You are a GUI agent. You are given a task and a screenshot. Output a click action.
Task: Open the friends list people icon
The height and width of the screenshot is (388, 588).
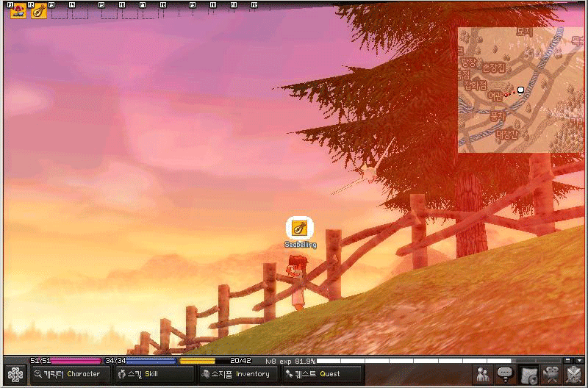(483, 374)
